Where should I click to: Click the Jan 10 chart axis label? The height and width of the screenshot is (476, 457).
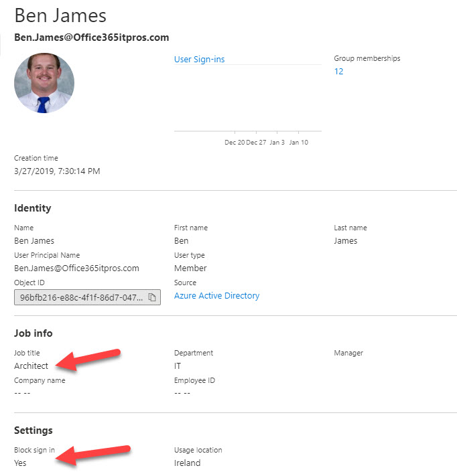coord(299,143)
